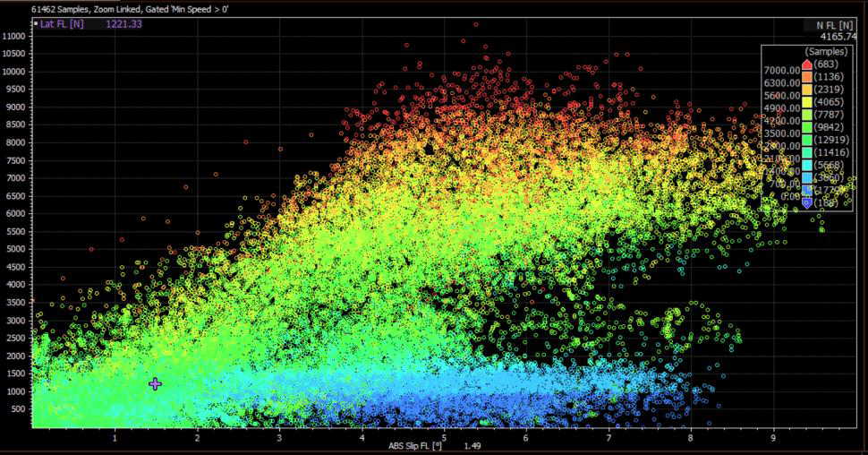Select the green (9842) legend swatch

807,127
